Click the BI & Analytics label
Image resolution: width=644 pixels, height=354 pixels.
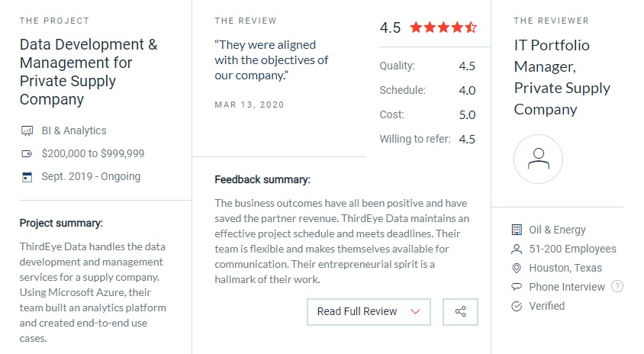[x=74, y=130]
